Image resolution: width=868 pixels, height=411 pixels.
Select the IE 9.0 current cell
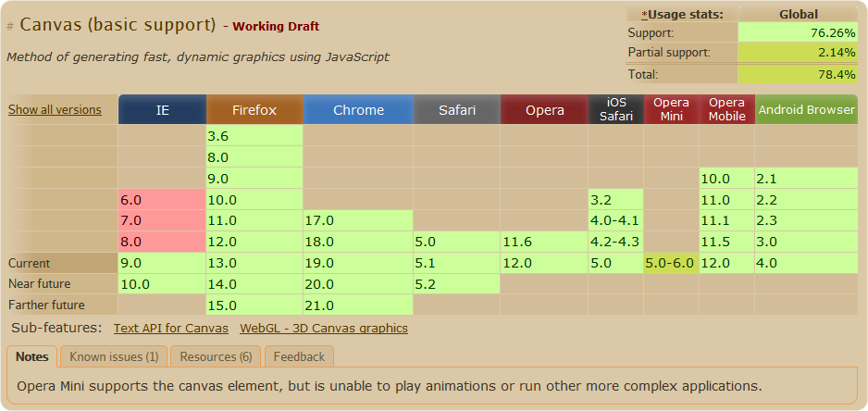pyautogui.click(x=162, y=263)
